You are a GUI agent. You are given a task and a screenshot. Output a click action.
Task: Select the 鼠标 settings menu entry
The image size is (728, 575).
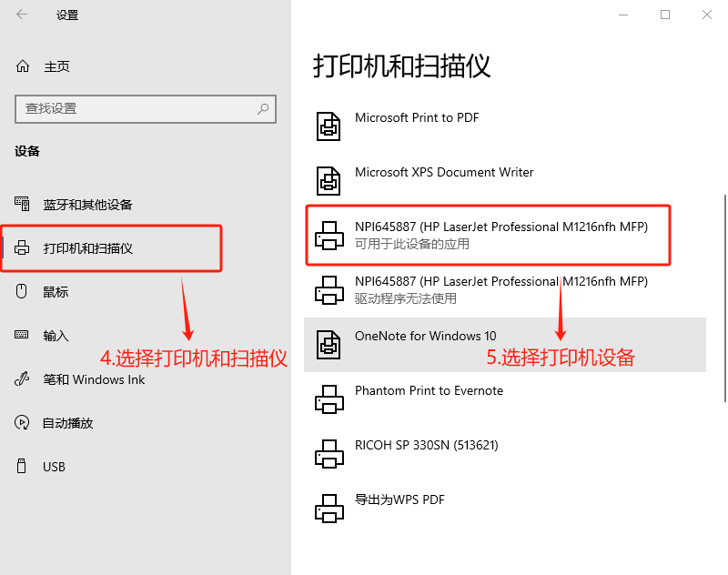coord(111,292)
